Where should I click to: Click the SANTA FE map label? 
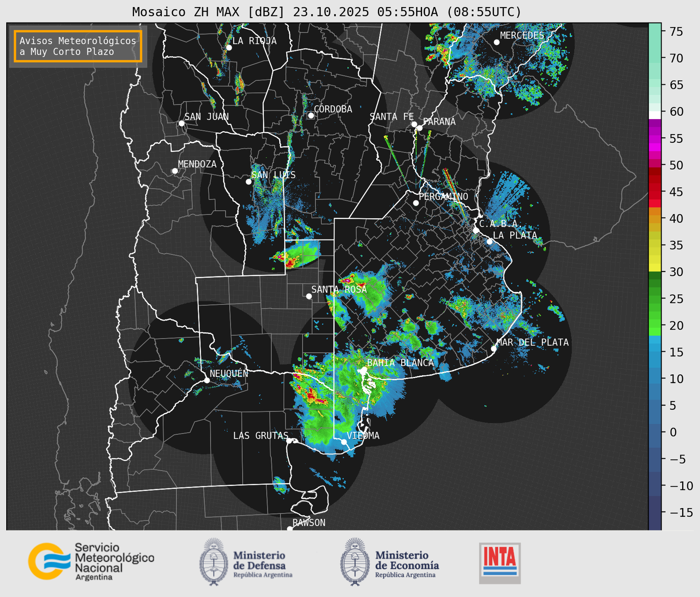(392, 117)
